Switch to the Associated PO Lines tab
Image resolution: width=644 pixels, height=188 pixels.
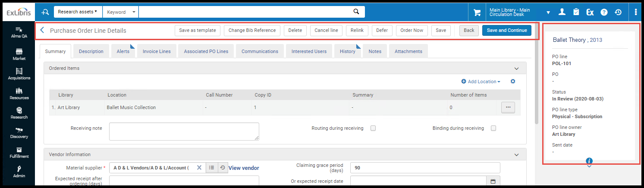(x=206, y=51)
